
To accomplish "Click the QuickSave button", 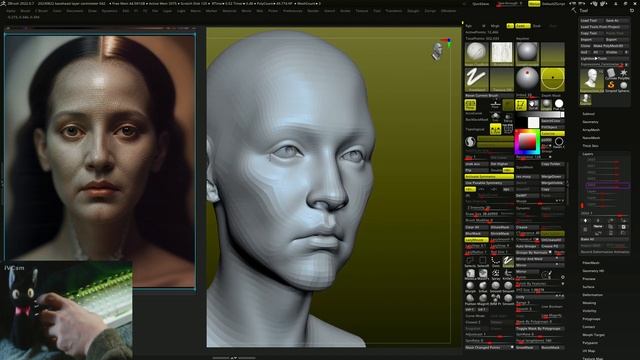I will 480,4.
